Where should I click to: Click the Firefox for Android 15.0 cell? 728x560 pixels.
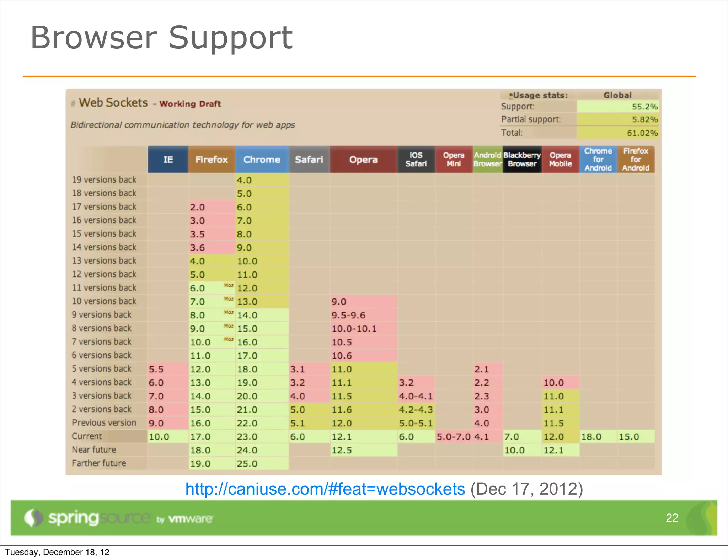(636, 437)
